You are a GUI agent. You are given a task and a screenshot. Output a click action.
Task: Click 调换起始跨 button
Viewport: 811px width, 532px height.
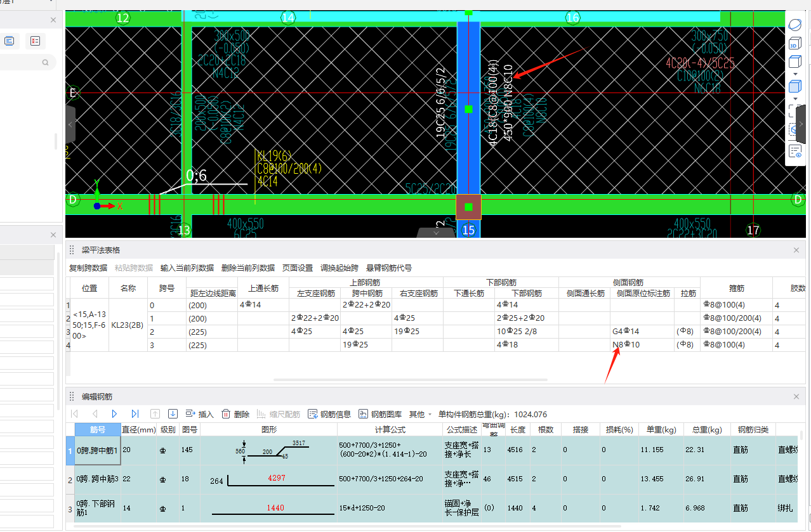(x=340, y=268)
